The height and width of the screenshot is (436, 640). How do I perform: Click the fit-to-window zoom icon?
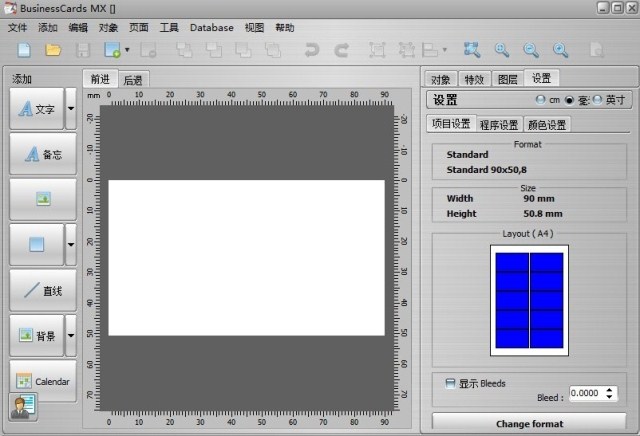(472, 50)
